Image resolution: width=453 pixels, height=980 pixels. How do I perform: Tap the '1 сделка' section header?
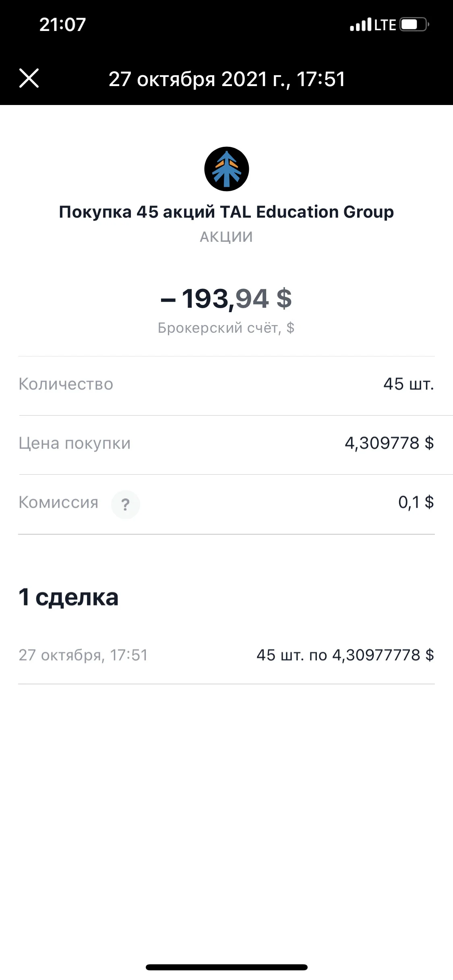(68, 597)
